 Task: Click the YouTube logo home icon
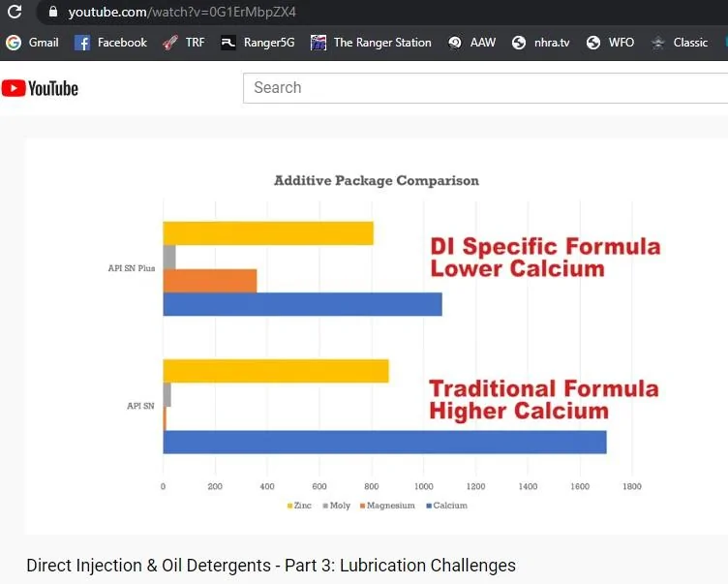tap(40, 88)
